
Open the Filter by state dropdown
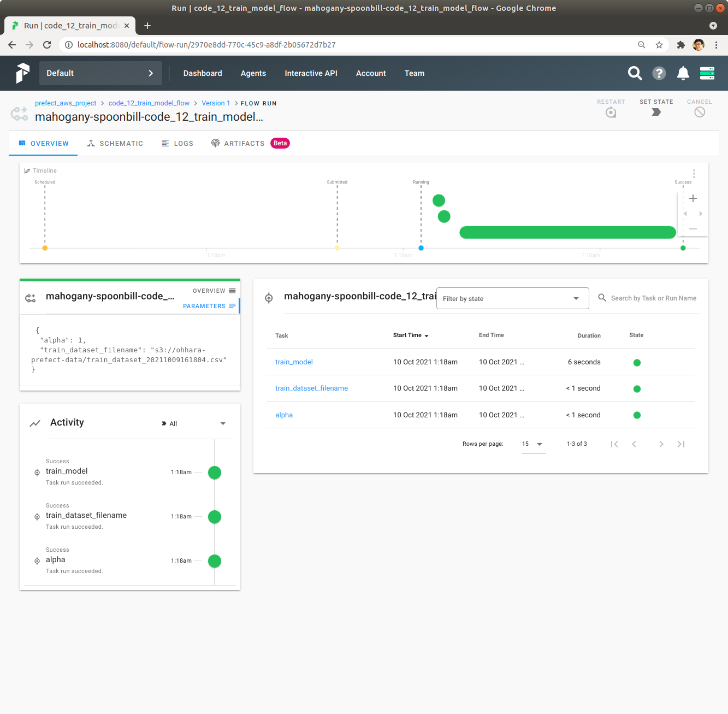tap(512, 298)
